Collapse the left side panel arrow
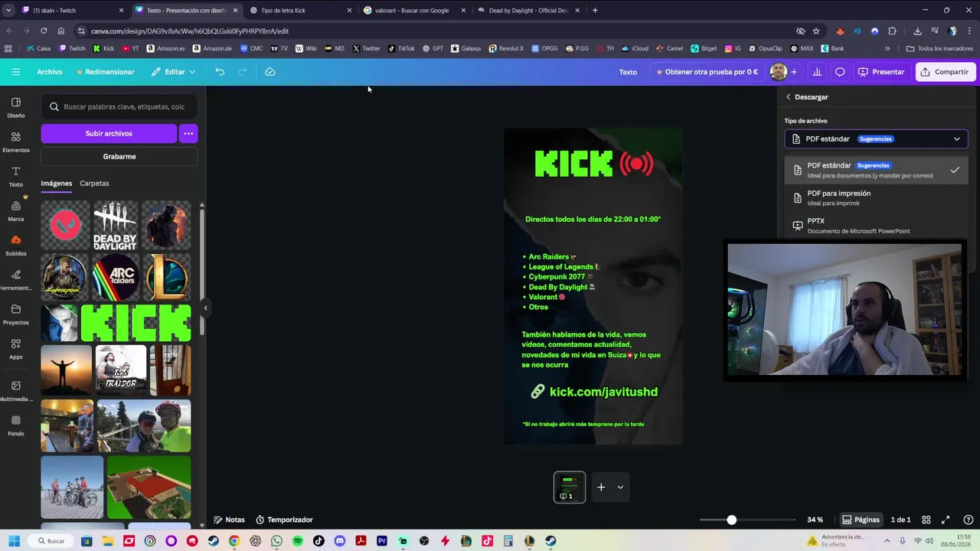 (205, 308)
